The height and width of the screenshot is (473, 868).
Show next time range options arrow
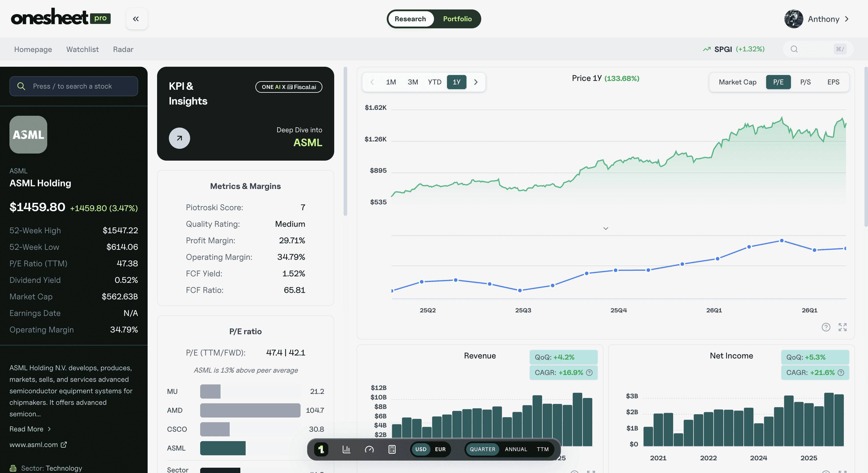(x=476, y=82)
